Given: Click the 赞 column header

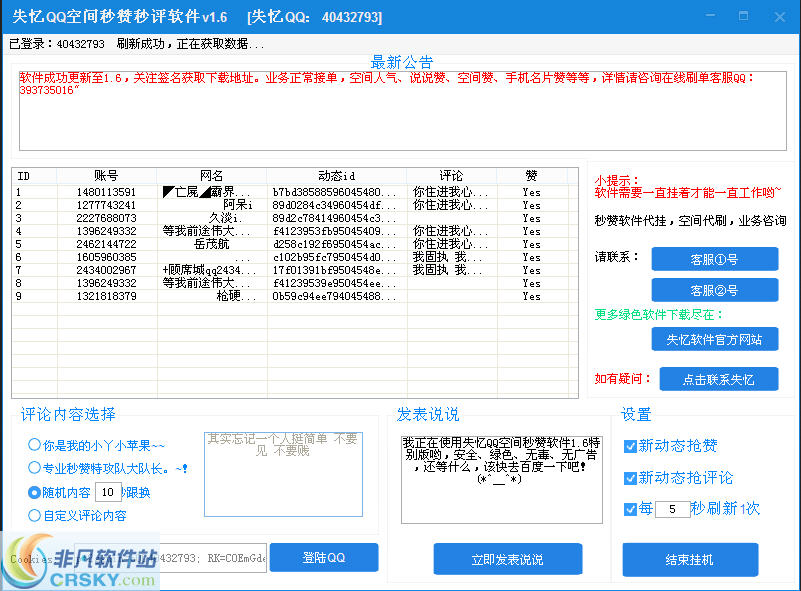Looking at the screenshot, I should pos(532,176).
